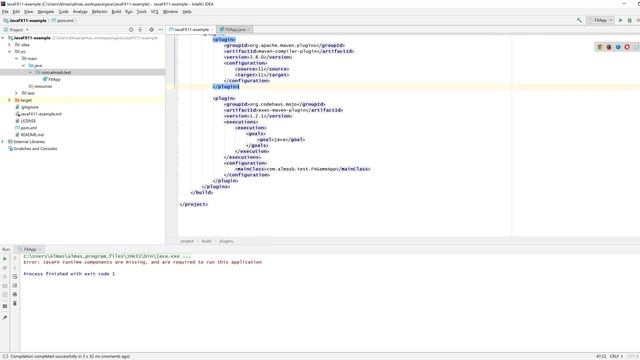Open the Window menu
The image size is (640, 360).
click(170, 12)
